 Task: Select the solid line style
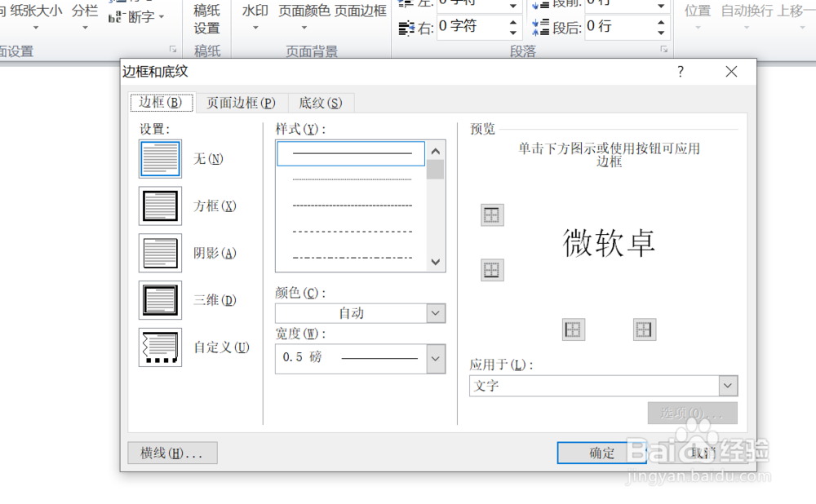[351, 153]
